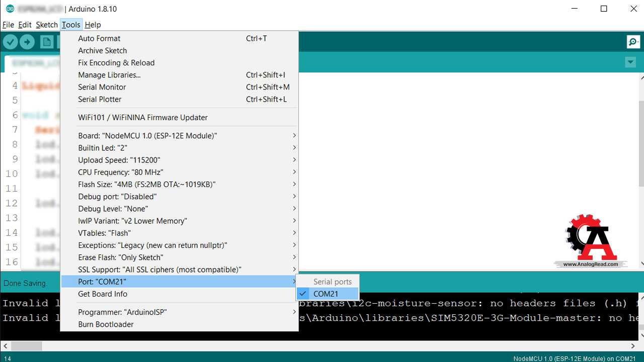Choose Get Board Info
The image size is (644, 362).
(179, 294)
